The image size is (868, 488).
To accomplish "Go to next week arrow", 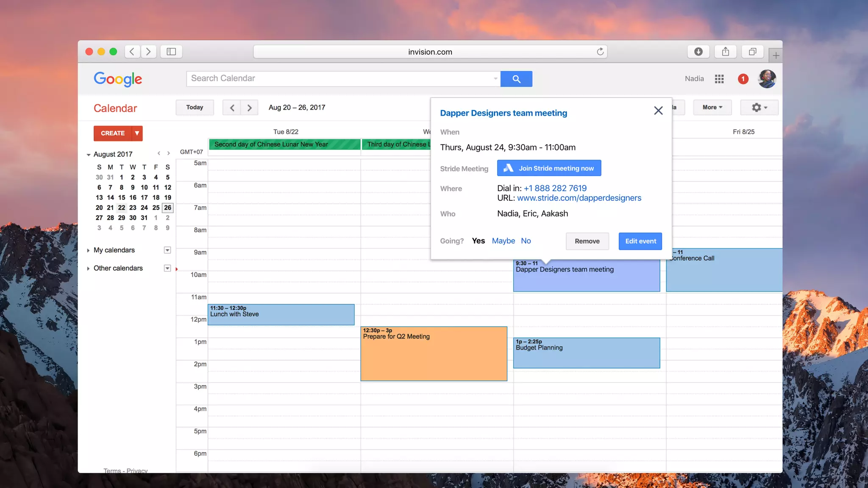I will [x=250, y=108].
